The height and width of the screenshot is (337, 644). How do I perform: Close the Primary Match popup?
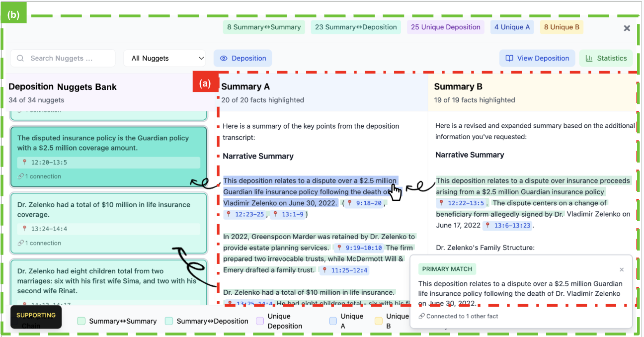tap(622, 269)
